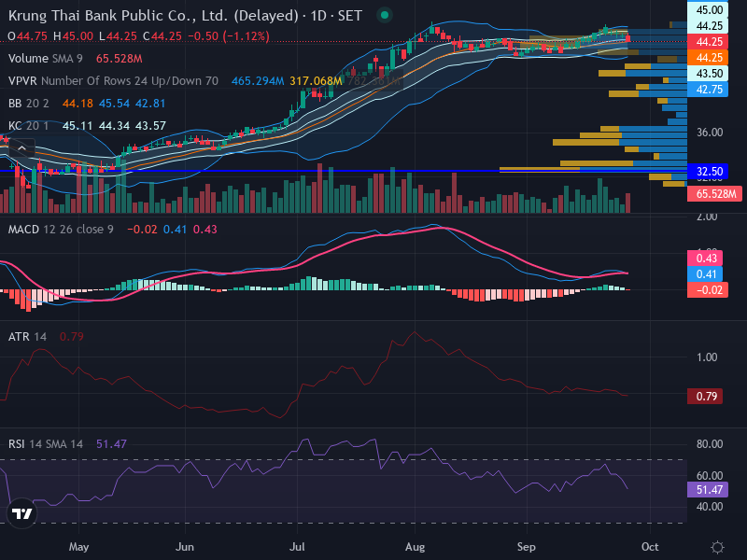This screenshot has width=747, height=560.
Task: Click the Aug label on time axis
Action: click(415, 547)
